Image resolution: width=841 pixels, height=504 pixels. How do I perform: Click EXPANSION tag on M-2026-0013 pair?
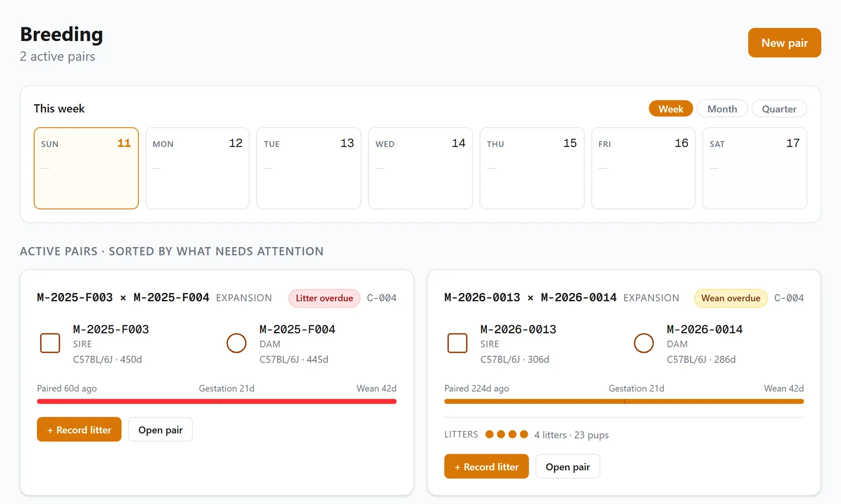point(651,298)
